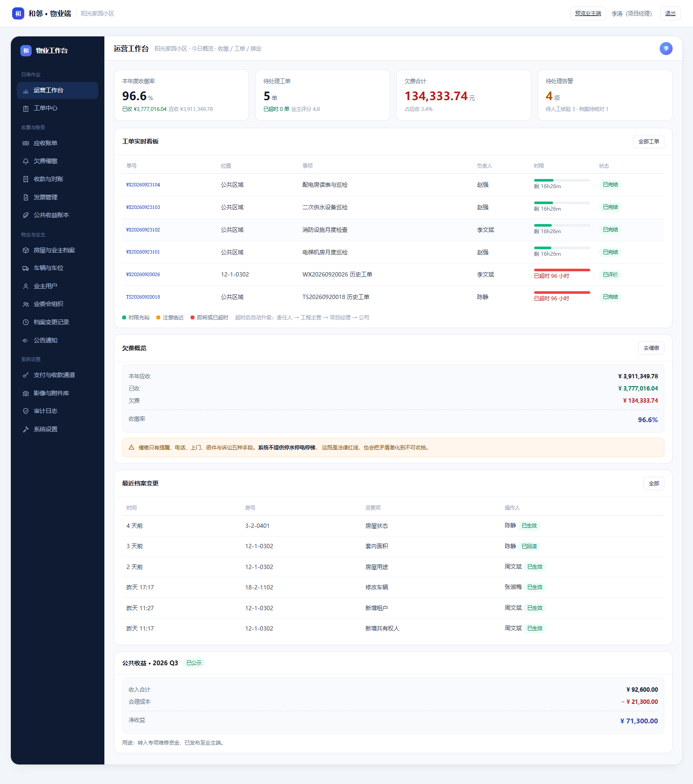Open the 预览业主端 link
The width and height of the screenshot is (693, 784).
coord(588,13)
